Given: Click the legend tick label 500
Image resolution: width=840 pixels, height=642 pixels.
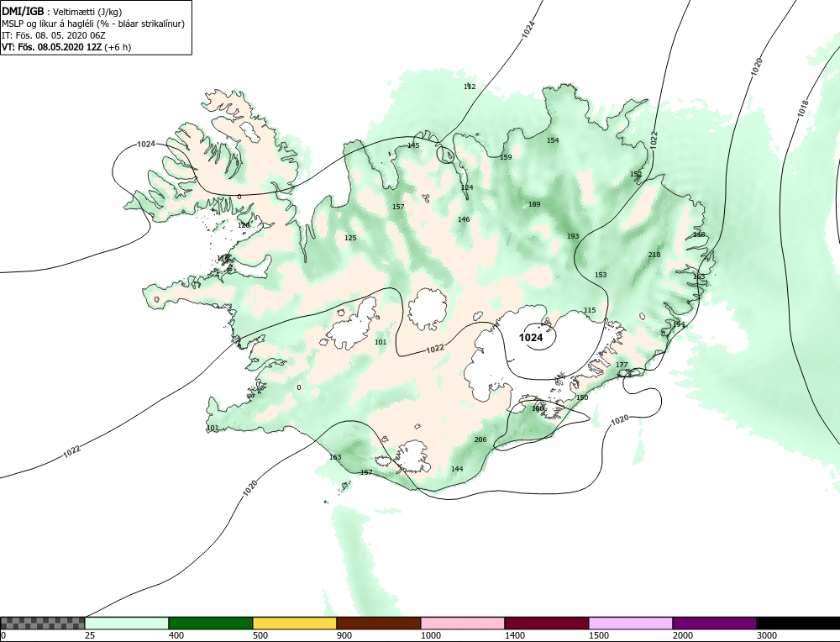Looking at the screenshot, I should (x=260, y=635).
